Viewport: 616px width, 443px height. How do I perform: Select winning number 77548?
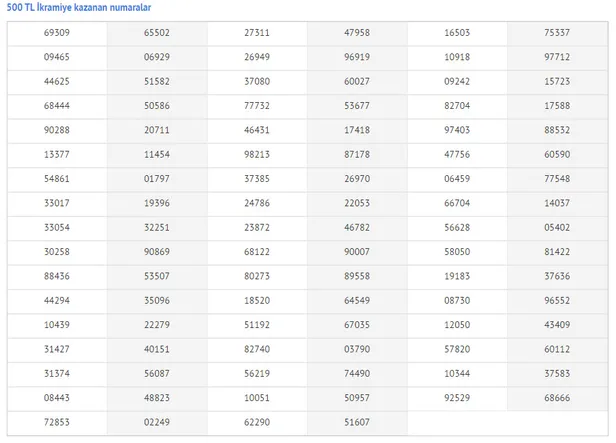pos(557,179)
